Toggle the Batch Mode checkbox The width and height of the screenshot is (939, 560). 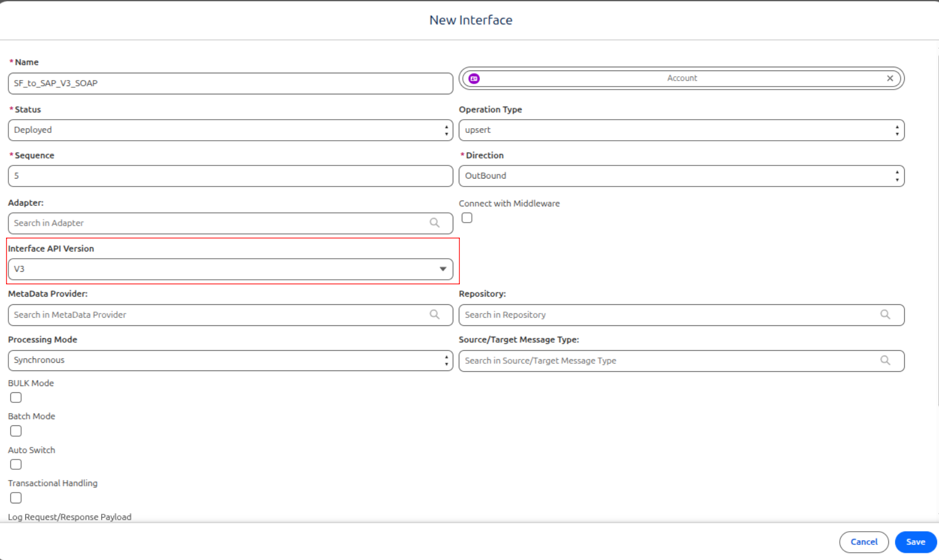pos(16,431)
